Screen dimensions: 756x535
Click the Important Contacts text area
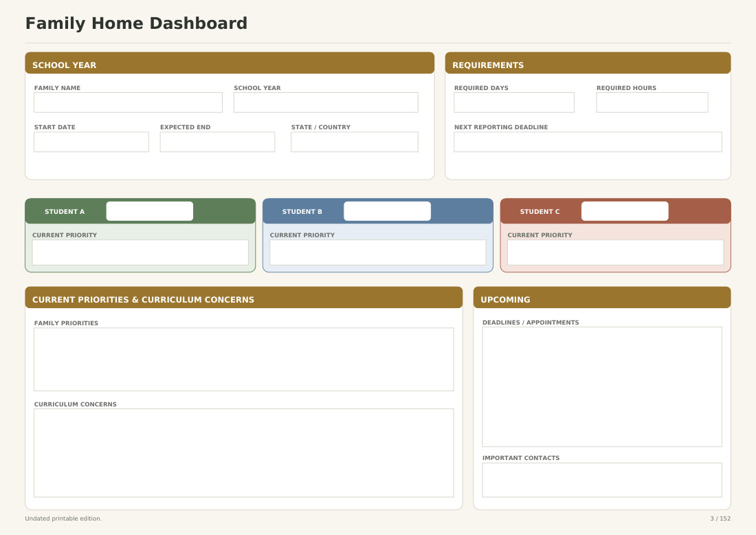(602, 480)
